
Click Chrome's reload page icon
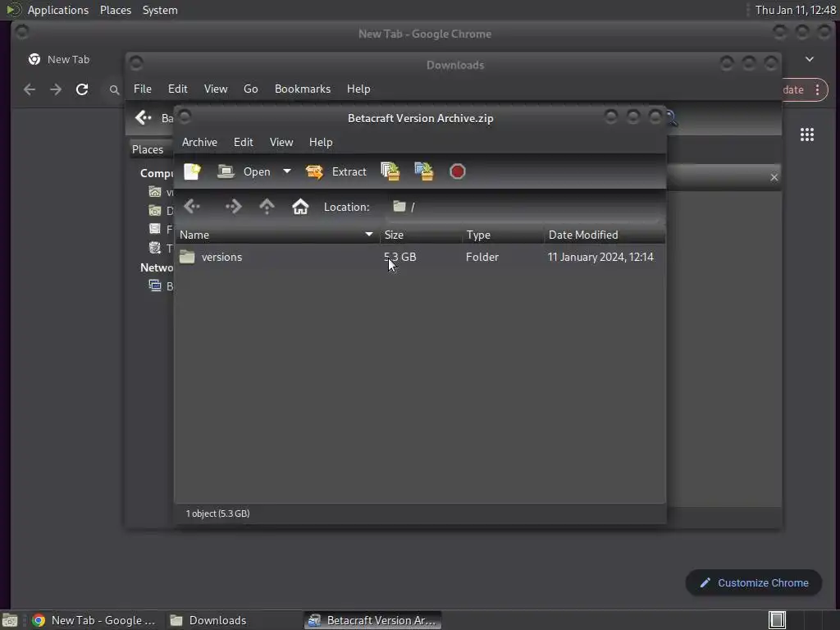pos(82,89)
